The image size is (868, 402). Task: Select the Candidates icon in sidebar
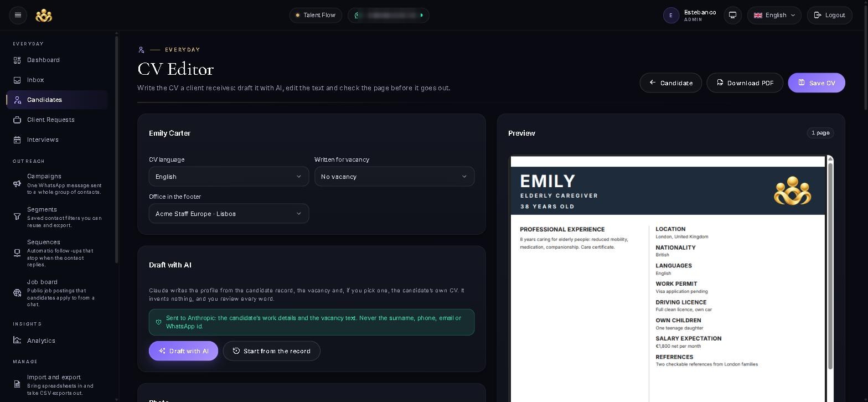click(x=17, y=100)
